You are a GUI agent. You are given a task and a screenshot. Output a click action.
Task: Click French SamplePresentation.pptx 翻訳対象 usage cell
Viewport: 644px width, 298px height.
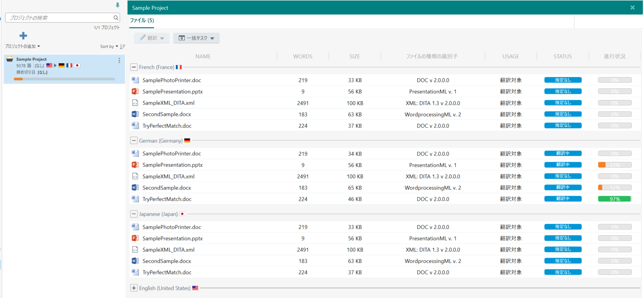tap(511, 91)
